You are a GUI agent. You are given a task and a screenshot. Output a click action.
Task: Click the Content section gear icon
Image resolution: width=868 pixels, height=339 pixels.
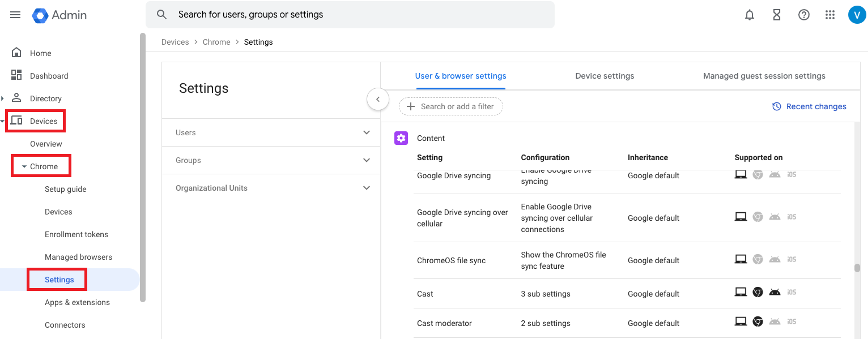point(401,138)
